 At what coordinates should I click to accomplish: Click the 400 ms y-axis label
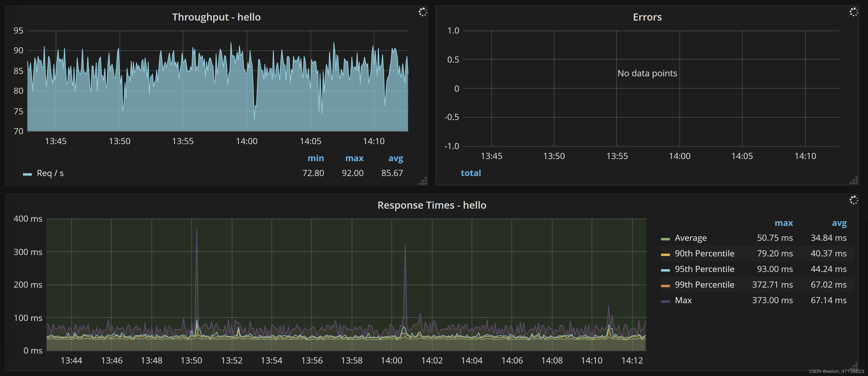(x=28, y=219)
